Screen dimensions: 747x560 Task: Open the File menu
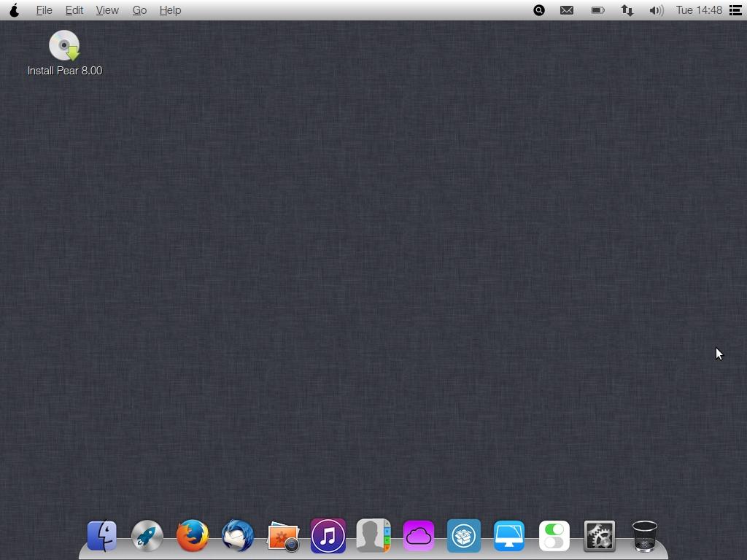(x=44, y=10)
